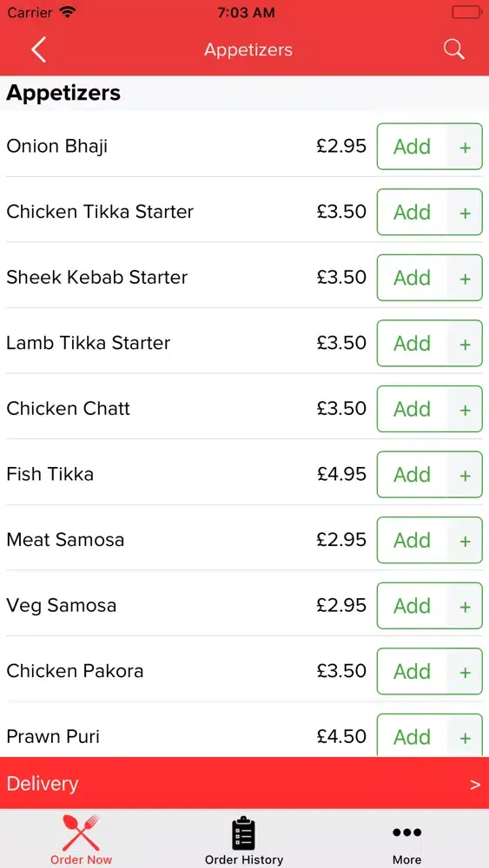Select the Onion Bhaji menu item

[x=57, y=147]
